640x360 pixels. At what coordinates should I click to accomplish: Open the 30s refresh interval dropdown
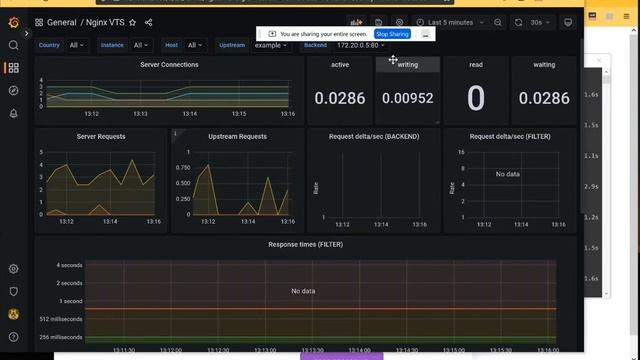point(540,22)
